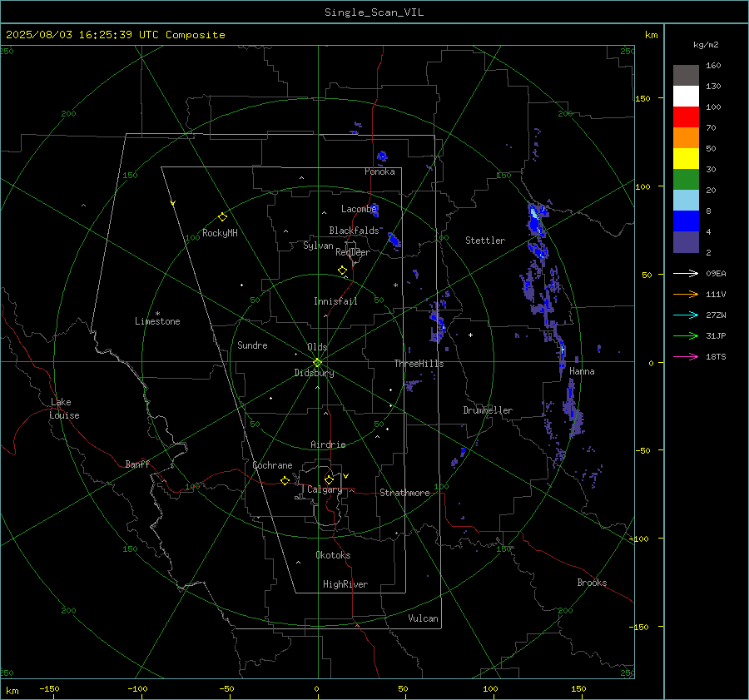Image resolution: width=749 pixels, height=700 pixels.
Task: Click the Didsbury city label
Action: 314,373
